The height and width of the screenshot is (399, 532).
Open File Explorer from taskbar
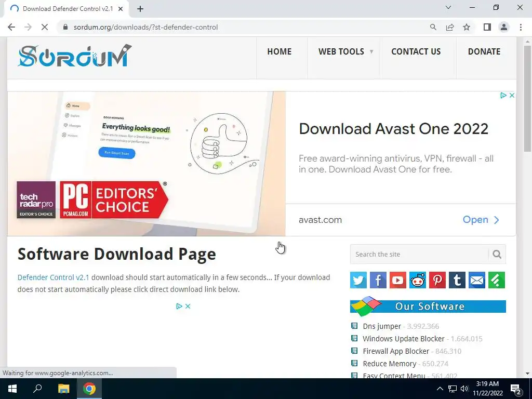63,389
